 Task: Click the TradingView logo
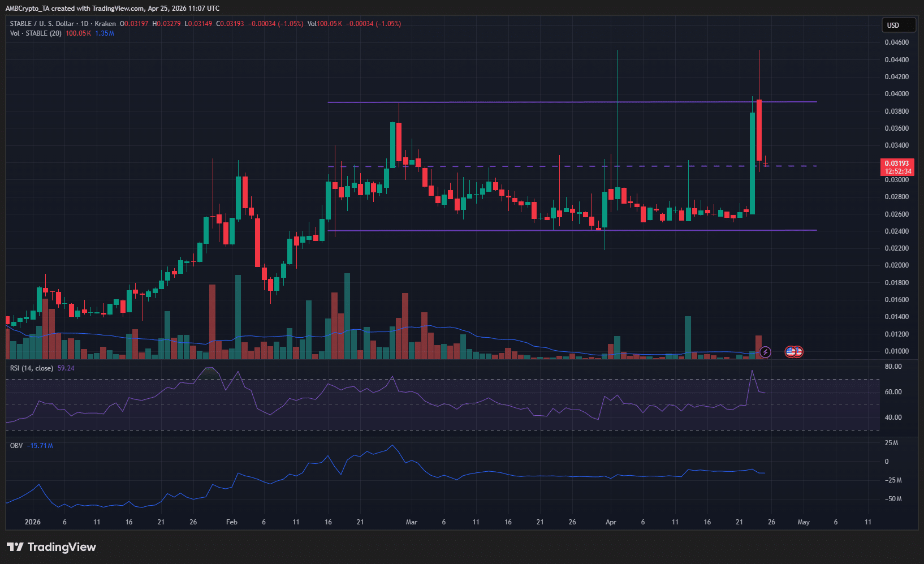click(51, 547)
